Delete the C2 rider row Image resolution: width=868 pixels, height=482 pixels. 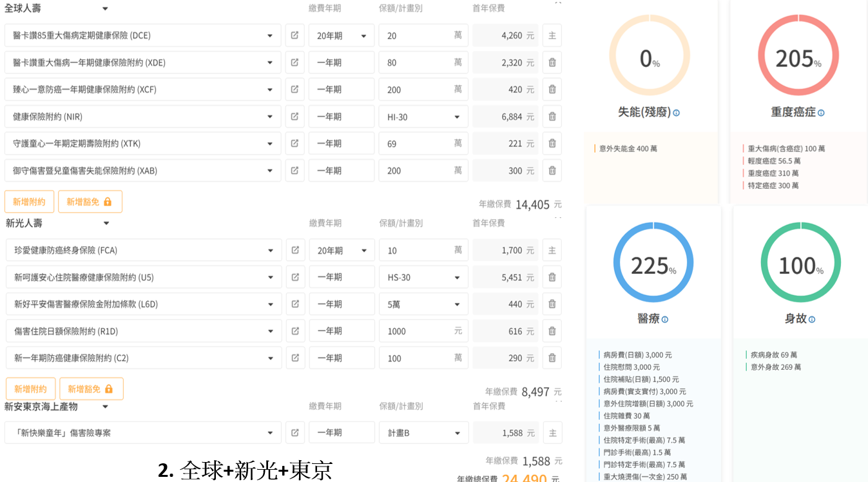[x=552, y=358]
